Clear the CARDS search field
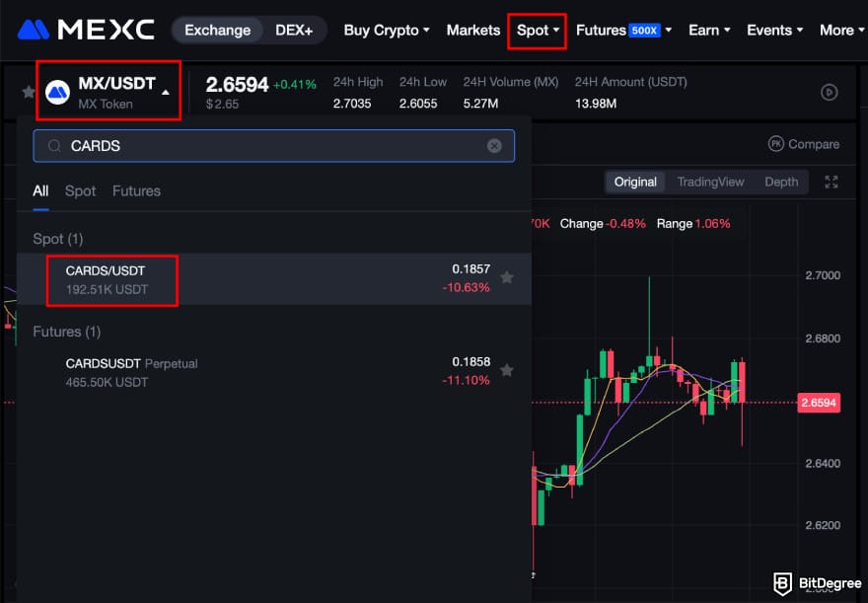 coord(494,146)
